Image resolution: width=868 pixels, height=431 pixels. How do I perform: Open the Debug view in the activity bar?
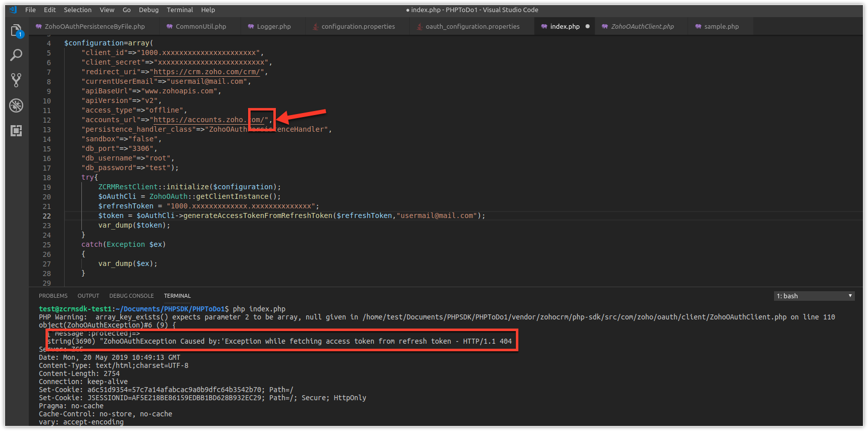[x=16, y=105]
